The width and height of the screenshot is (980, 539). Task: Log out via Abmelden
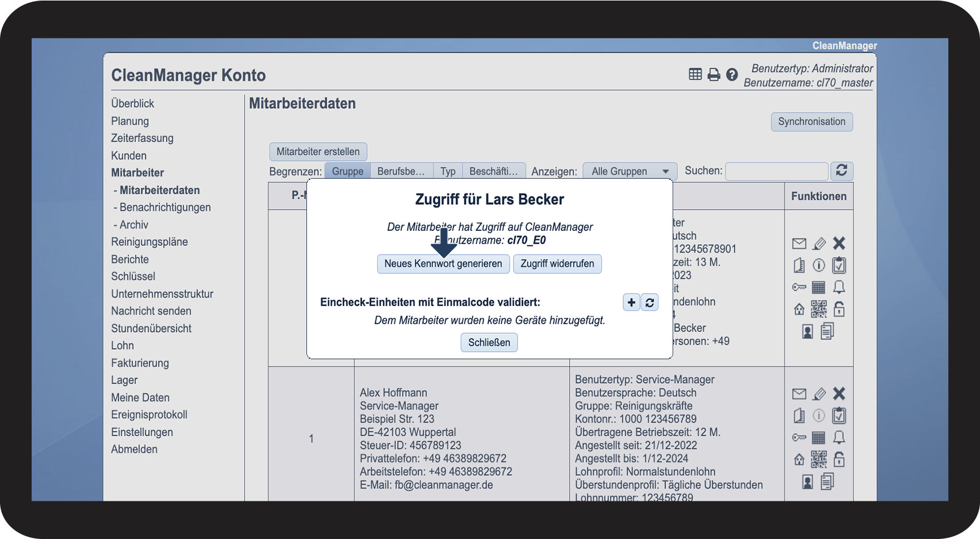134,449
